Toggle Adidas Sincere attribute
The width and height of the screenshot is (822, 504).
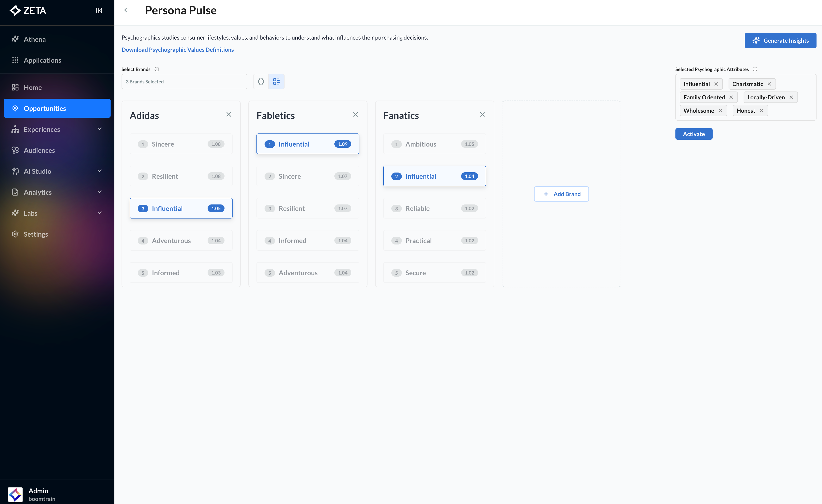181,144
